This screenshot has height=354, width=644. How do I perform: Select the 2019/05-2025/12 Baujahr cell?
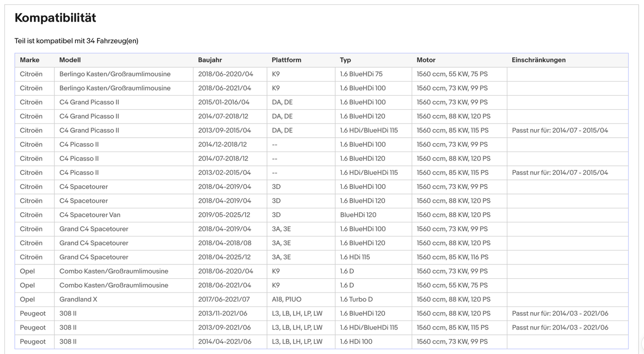[230, 215]
